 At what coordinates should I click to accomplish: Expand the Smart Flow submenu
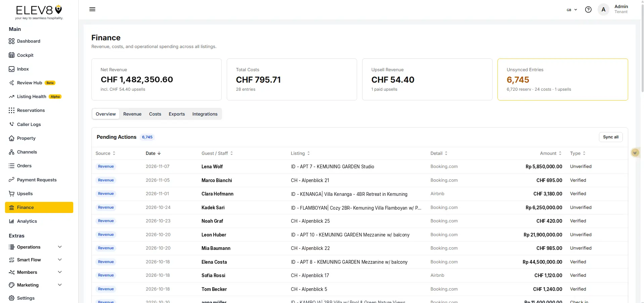coord(60,260)
